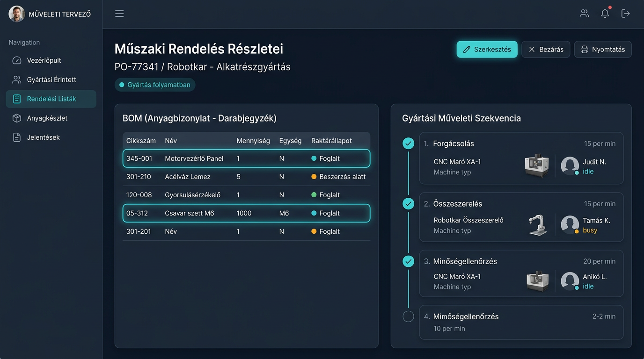The image size is (644, 359).
Task: Go to Gyártási Érintett
Action: coord(51,79)
